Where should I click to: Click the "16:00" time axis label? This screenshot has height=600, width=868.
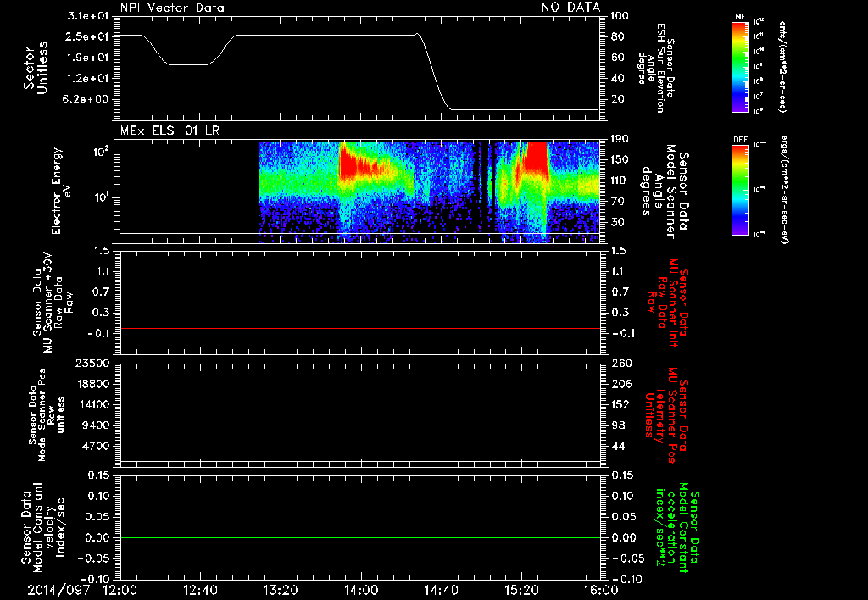[601, 590]
